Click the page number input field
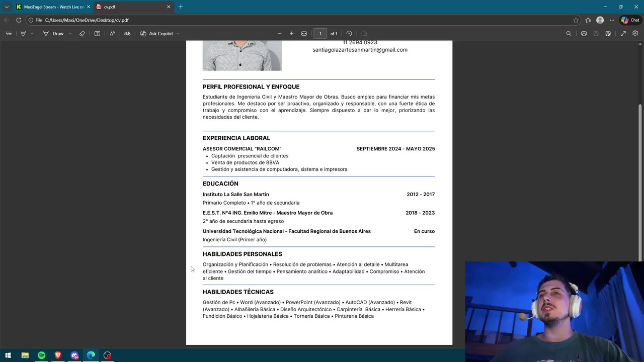The width and height of the screenshot is (644, 362). coord(320,34)
